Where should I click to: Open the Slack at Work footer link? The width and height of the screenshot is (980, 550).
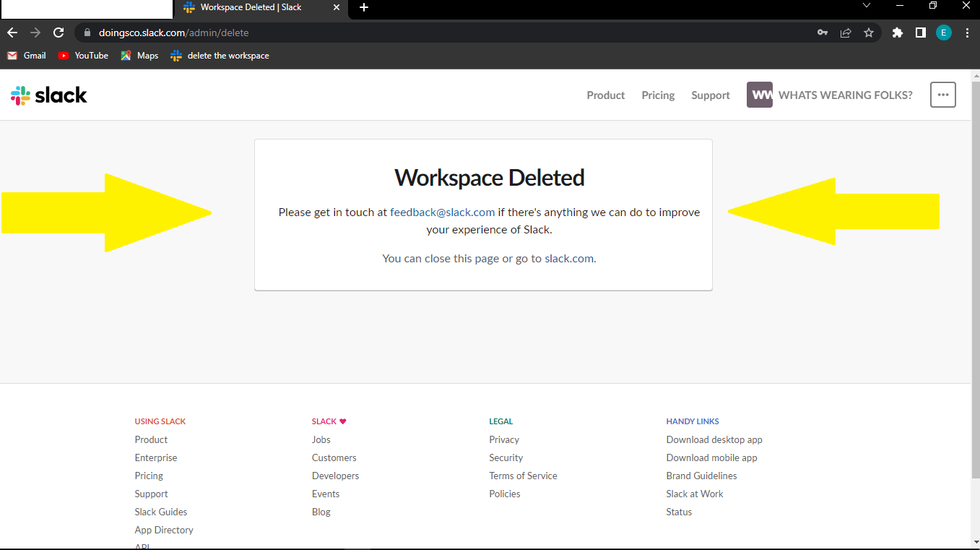(x=695, y=494)
